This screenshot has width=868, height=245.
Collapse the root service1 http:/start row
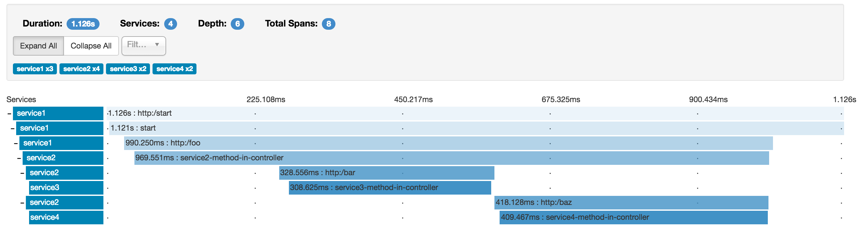(x=9, y=113)
